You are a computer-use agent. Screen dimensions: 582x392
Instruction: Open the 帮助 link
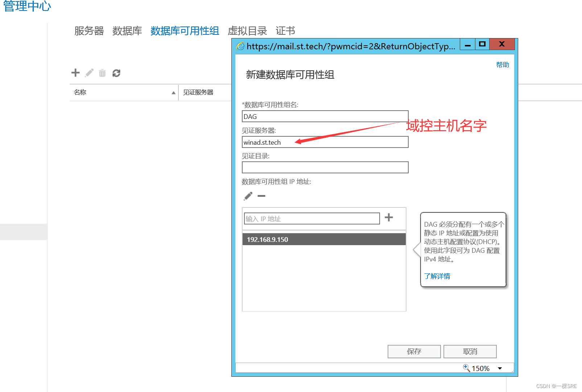point(503,65)
